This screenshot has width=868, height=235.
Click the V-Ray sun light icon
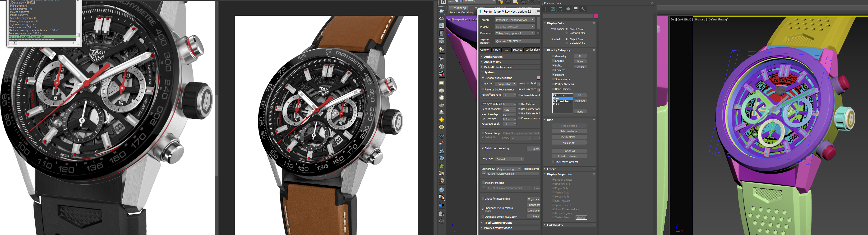(x=441, y=120)
